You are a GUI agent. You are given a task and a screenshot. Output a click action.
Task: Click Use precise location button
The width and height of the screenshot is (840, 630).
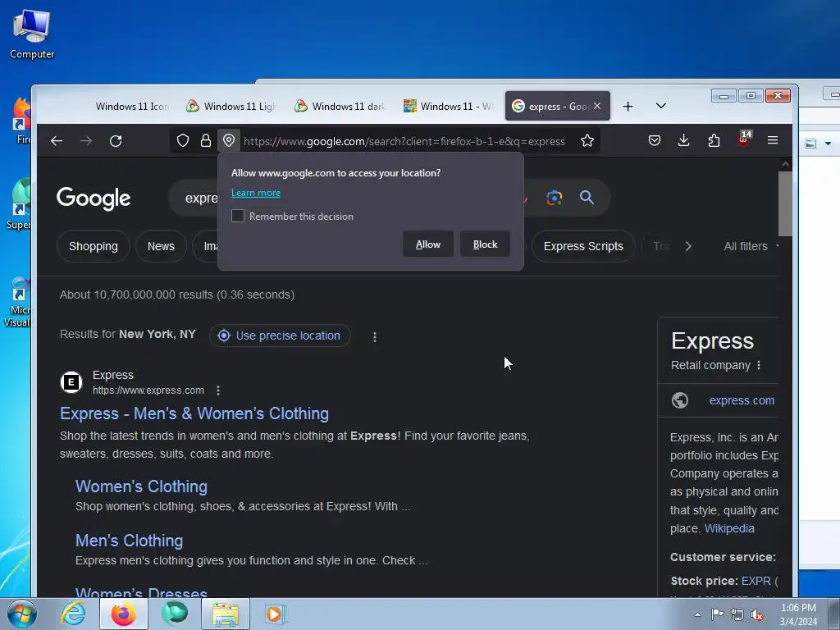click(x=280, y=336)
